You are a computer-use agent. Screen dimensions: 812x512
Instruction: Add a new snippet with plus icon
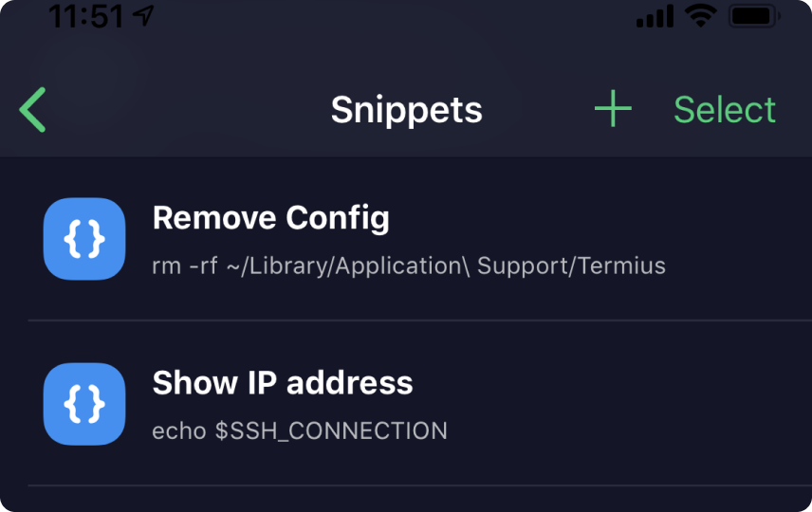pos(613,109)
